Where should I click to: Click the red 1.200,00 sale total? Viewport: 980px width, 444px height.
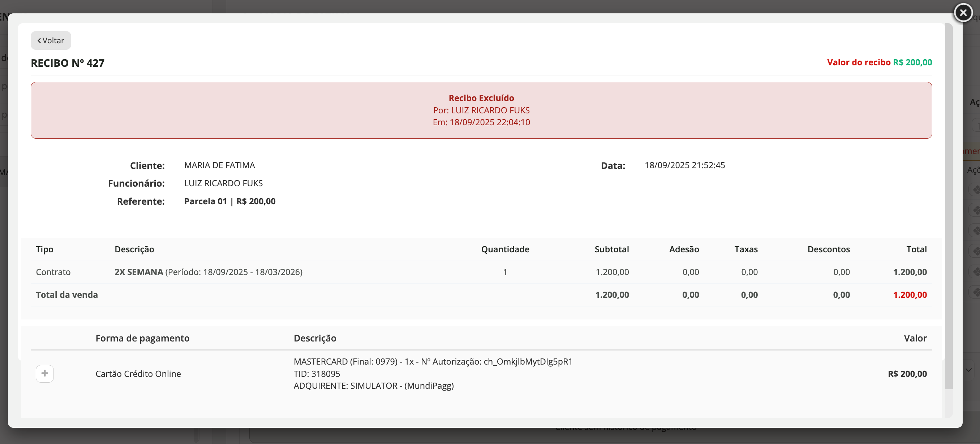point(910,295)
